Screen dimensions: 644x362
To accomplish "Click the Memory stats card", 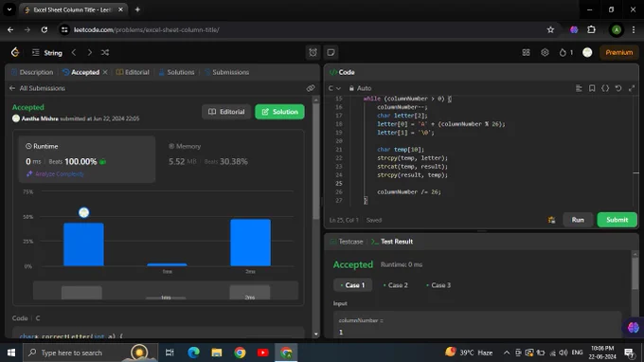I will 231,158.
